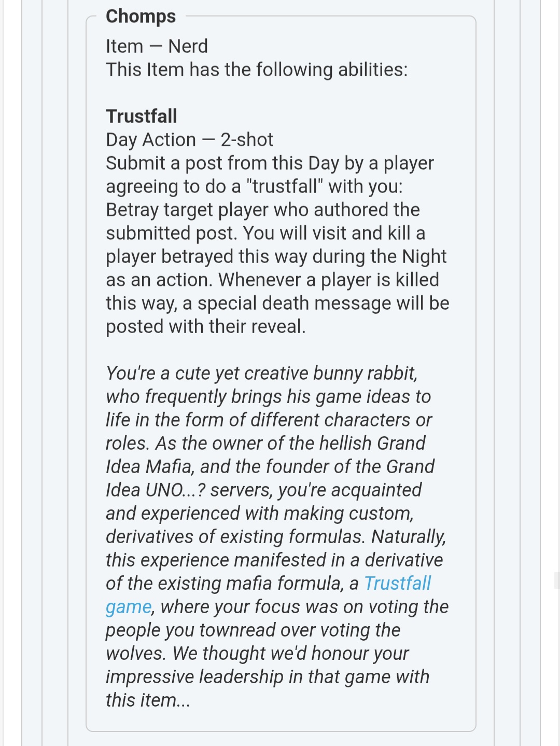Click the italic word "wolves."

[136, 653]
